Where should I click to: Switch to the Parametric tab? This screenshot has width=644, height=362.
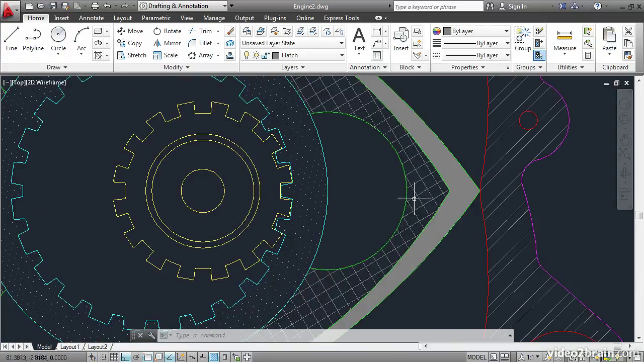pos(156,18)
